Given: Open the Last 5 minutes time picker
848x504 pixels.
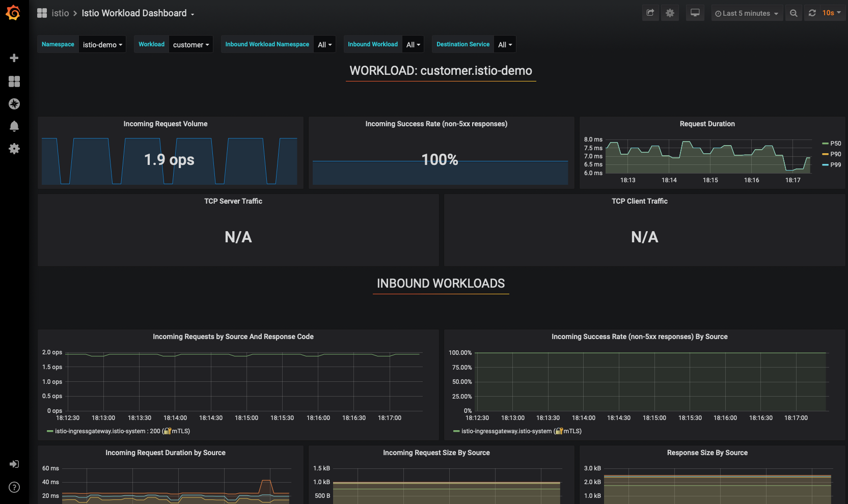Looking at the screenshot, I should (747, 13).
